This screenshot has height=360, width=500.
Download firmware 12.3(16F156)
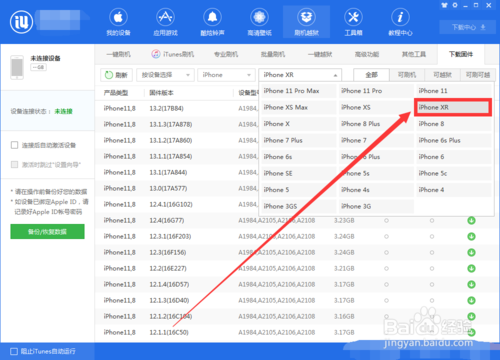471,252
